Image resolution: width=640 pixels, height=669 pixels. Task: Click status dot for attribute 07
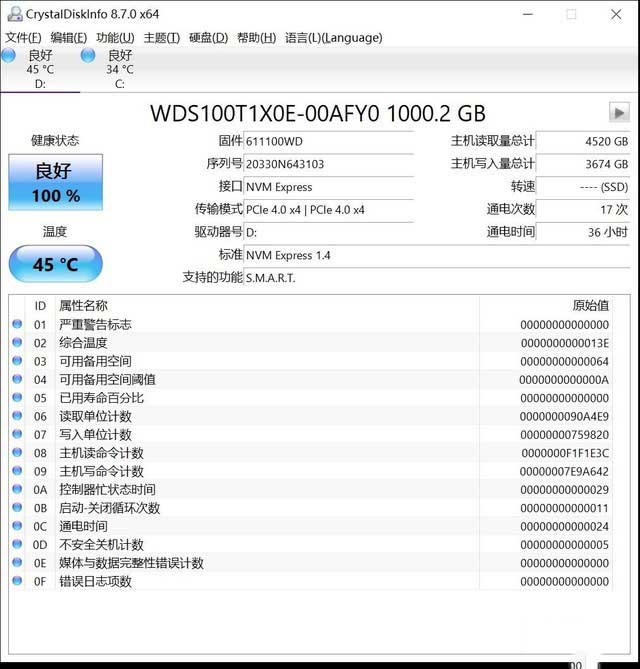coord(17,434)
